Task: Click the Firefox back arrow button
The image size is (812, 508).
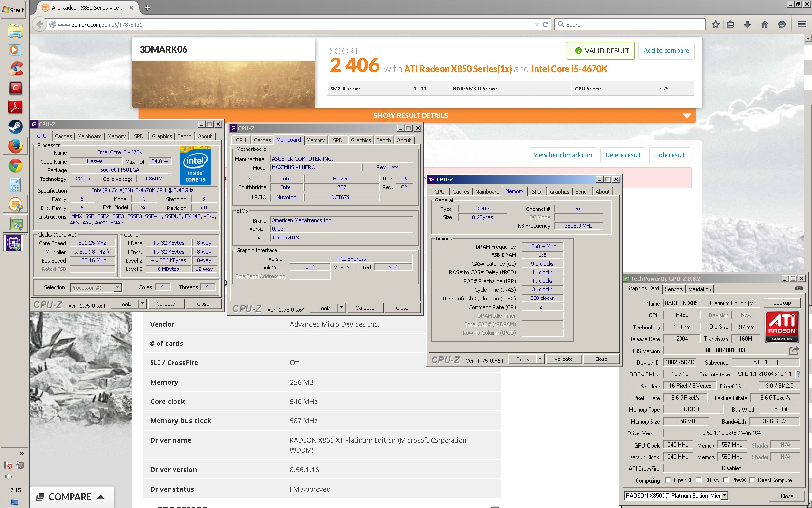Action: click(40, 24)
